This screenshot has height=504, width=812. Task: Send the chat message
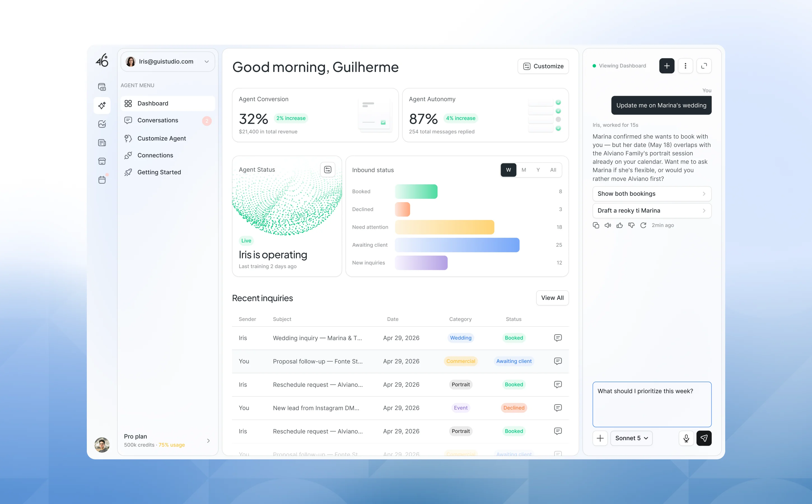[x=704, y=438]
